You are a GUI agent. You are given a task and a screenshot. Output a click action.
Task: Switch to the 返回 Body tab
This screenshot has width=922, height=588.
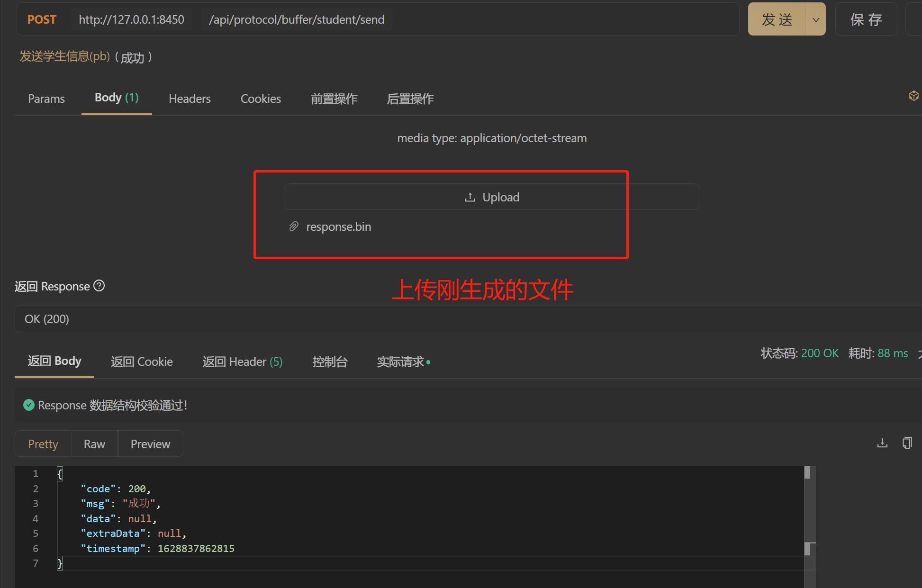coord(54,361)
